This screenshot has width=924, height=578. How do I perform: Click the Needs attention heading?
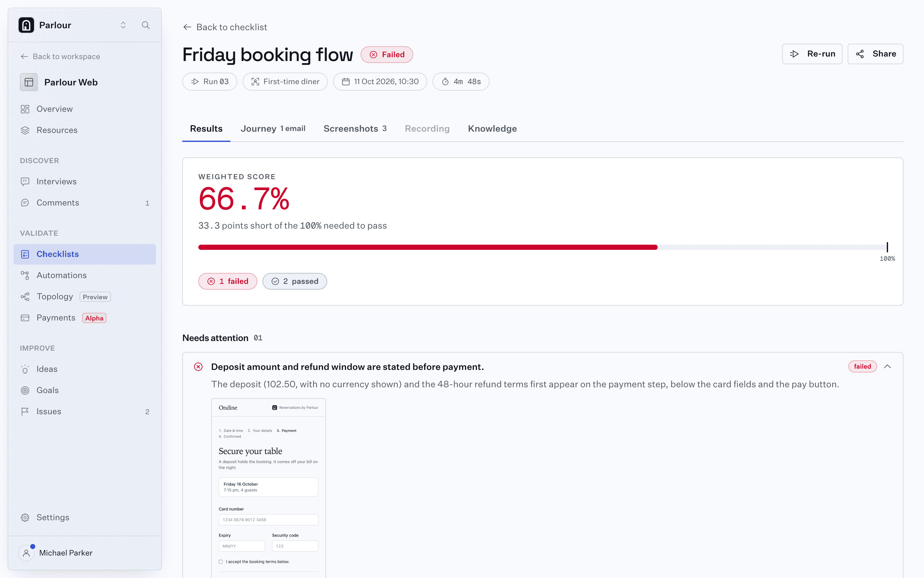point(215,338)
